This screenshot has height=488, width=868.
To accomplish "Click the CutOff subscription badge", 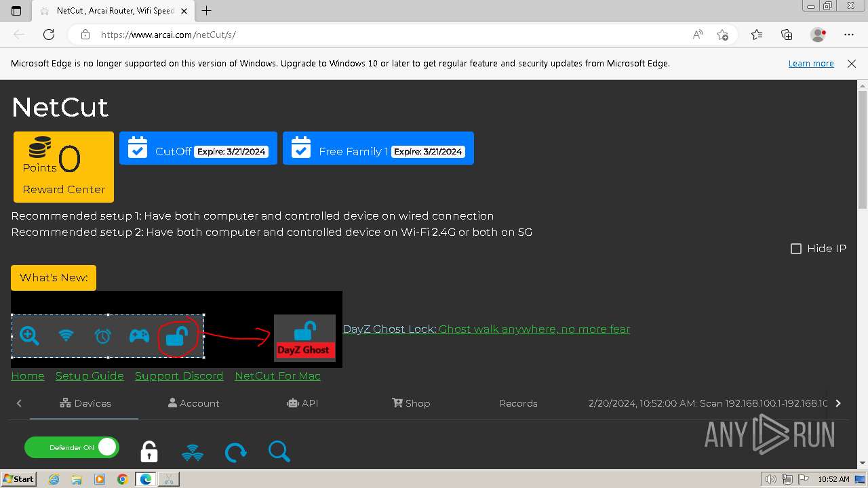I will (198, 148).
